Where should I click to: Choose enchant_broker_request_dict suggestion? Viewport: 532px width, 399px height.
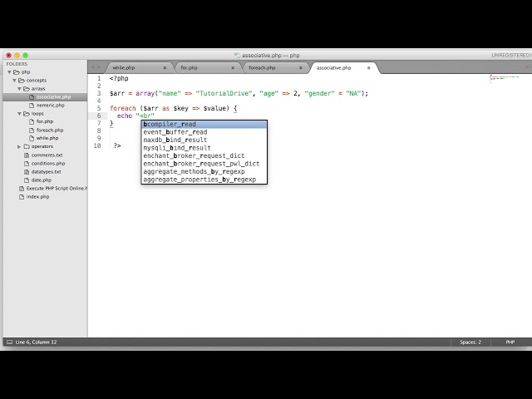(204, 155)
